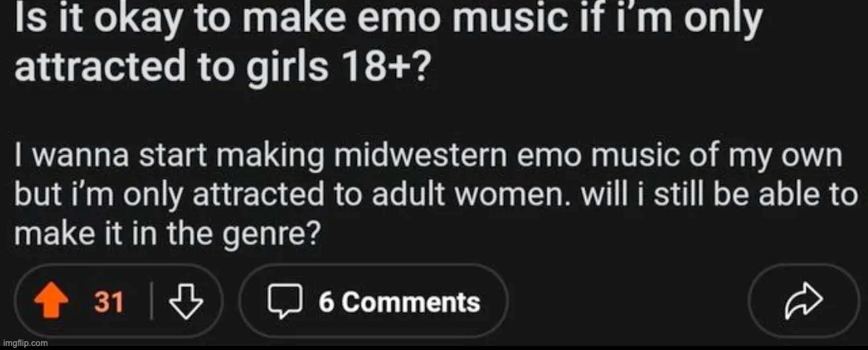Click the rounded vote pill container
868x350 pixels.
(117, 302)
